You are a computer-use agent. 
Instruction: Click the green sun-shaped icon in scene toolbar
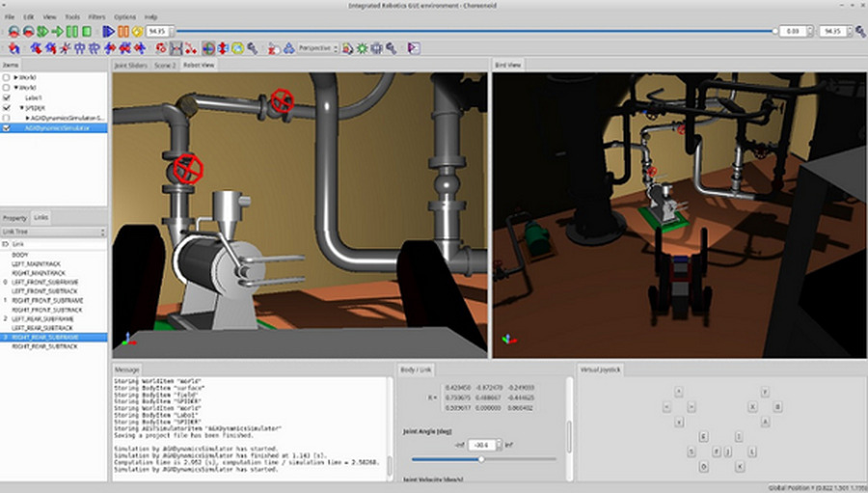tap(362, 47)
